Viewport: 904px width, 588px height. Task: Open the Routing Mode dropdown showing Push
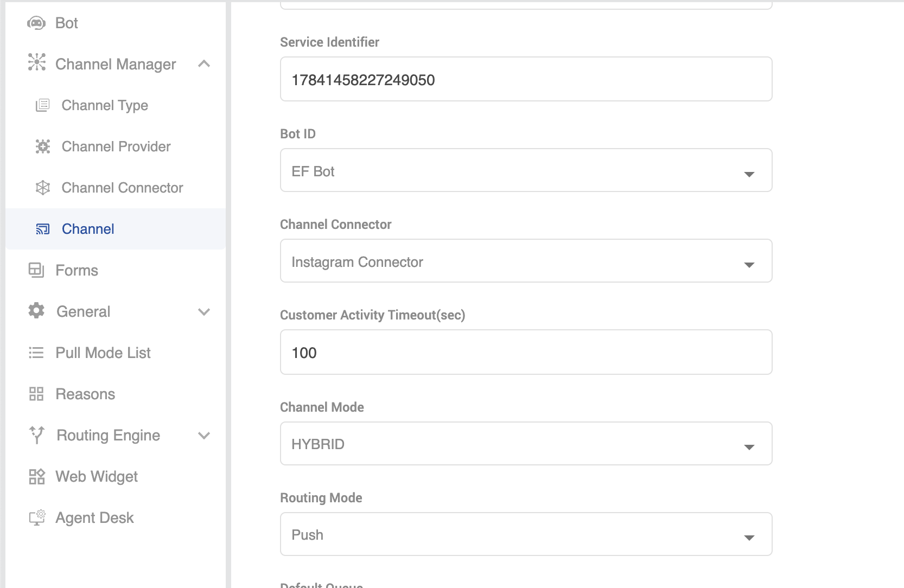(x=526, y=534)
